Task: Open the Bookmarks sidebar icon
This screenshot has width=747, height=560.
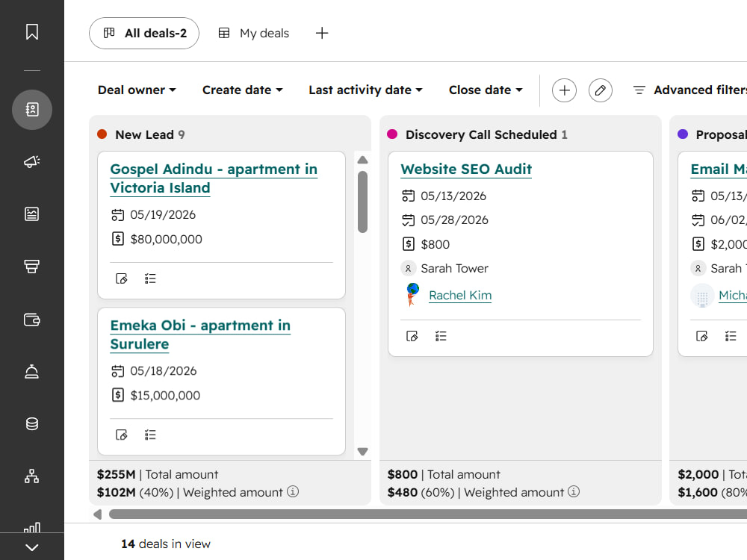Action: point(32,32)
